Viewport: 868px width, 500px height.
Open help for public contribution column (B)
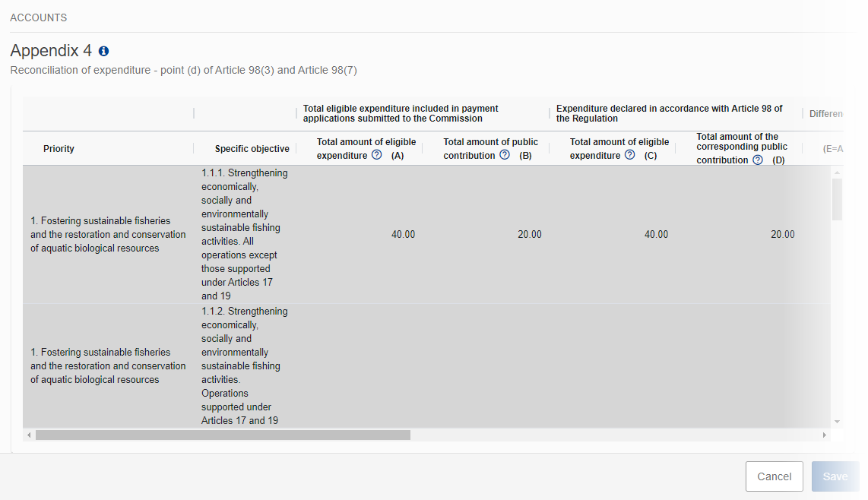click(x=505, y=155)
